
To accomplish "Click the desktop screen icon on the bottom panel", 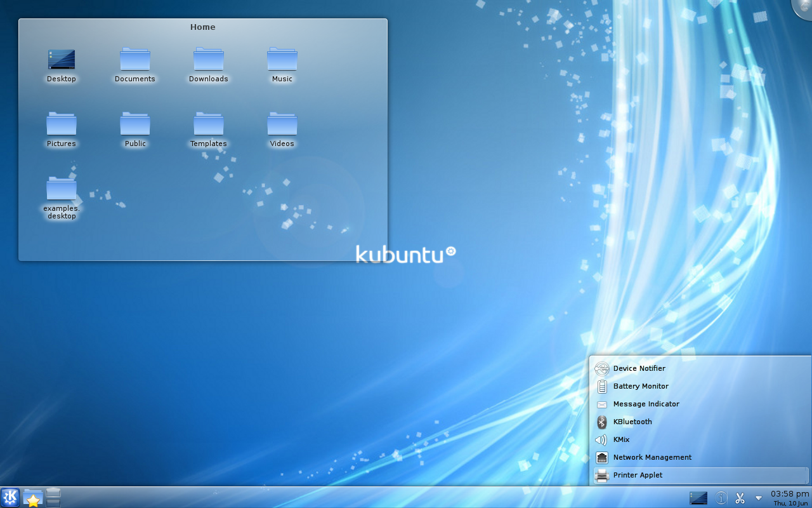I will tap(698, 498).
